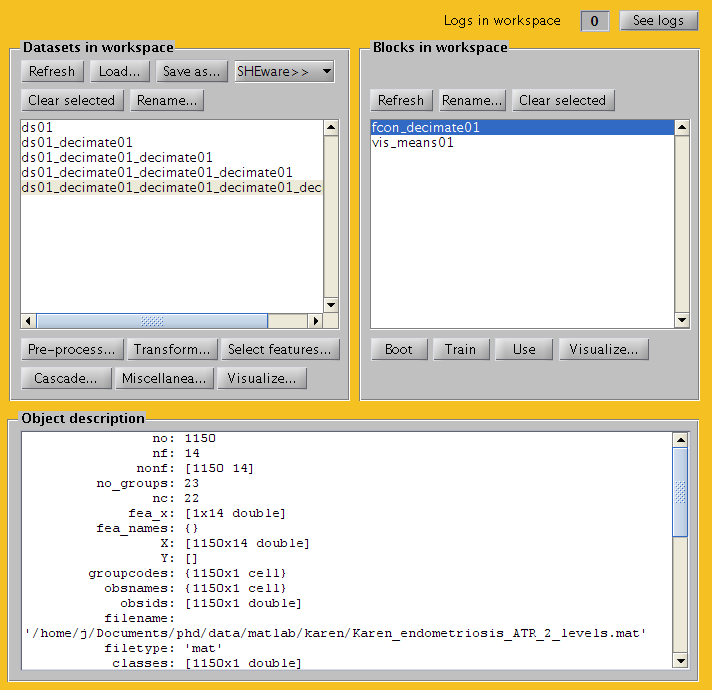Viewport: 712px width, 690px height.
Task: Open the Miscellanea... options
Action: coord(164,379)
